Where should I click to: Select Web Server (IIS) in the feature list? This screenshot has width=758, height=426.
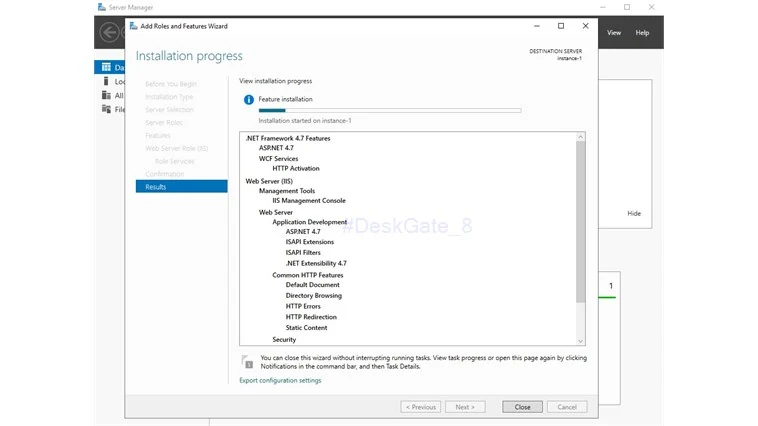(x=269, y=181)
